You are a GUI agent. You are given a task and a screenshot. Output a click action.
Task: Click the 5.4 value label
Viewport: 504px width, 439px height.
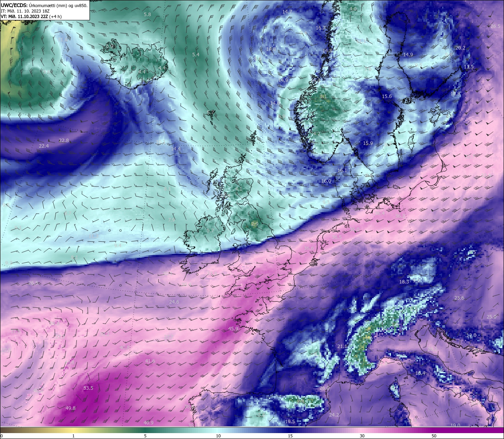point(196,55)
